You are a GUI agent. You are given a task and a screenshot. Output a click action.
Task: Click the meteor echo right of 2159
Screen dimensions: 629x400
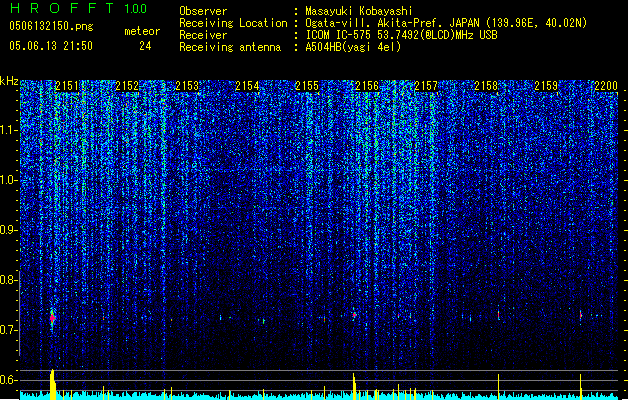(580, 315)
